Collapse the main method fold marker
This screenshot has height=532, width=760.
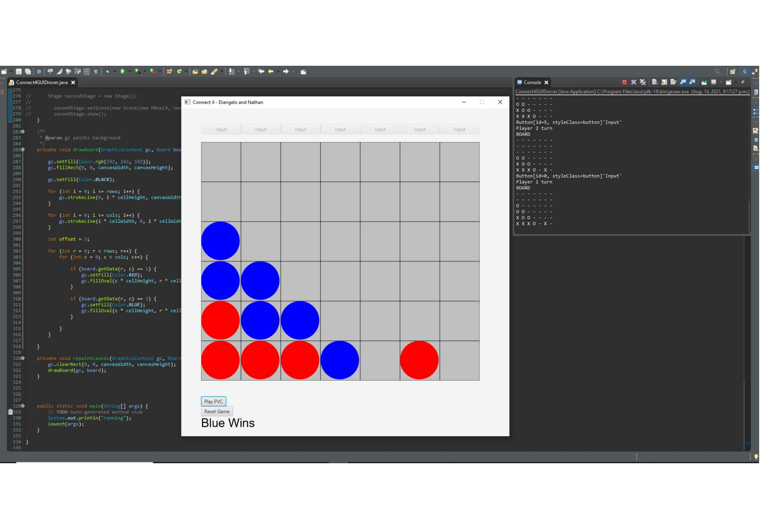coord(23,406)
